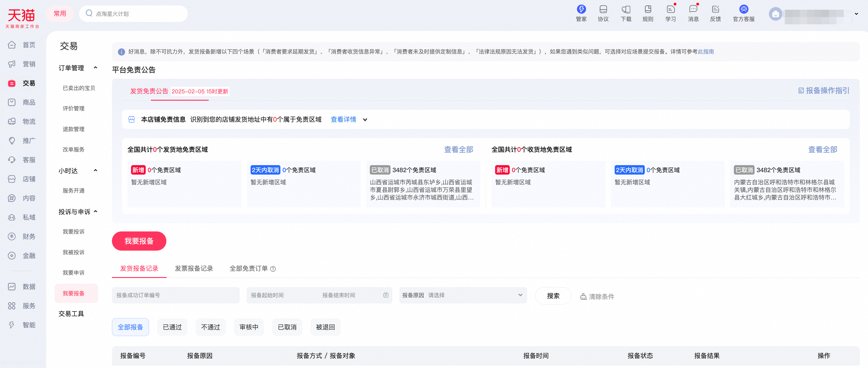
Task: Select the 发货免责公告 tab
Action: coord(149,91)
